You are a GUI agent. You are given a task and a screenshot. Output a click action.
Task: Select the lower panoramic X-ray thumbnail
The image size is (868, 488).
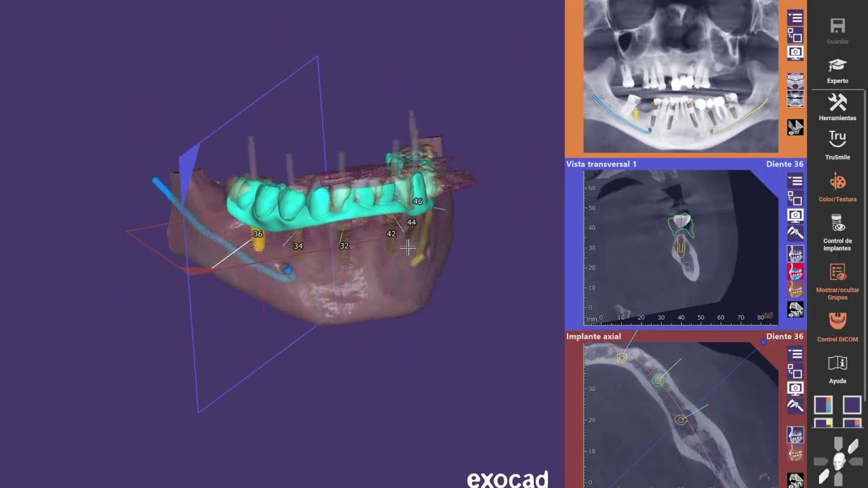(795, 99)
